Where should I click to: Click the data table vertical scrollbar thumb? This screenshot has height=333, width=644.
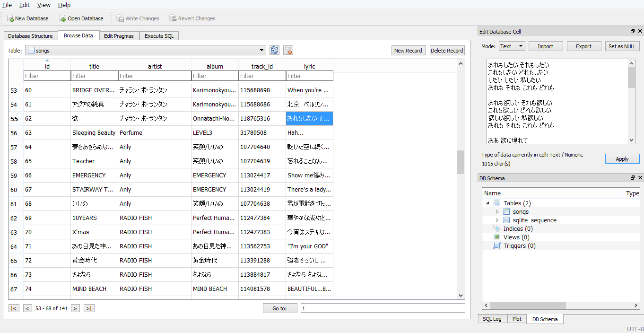(461, 162)
